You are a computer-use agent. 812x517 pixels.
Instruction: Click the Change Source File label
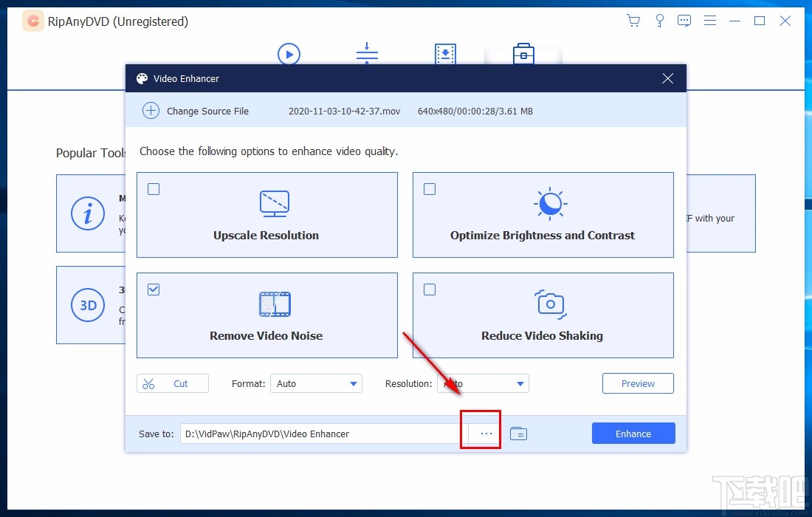click(x=207, y=112)
